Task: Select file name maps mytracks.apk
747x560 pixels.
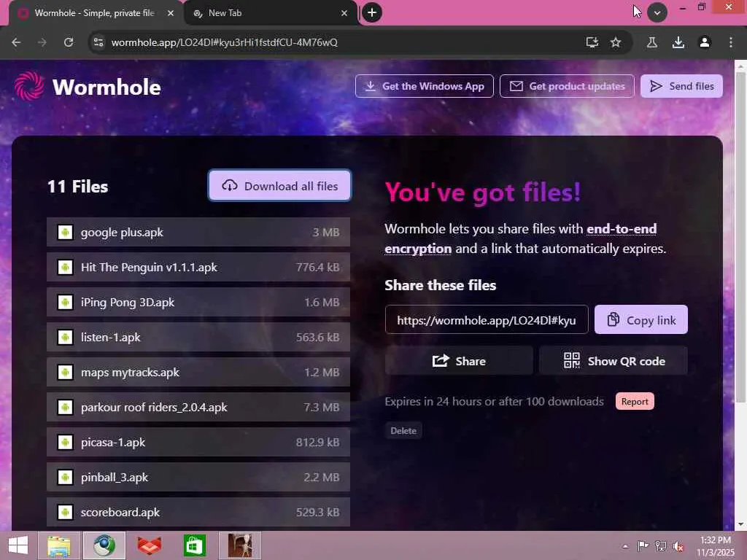Action: [130, 373]
